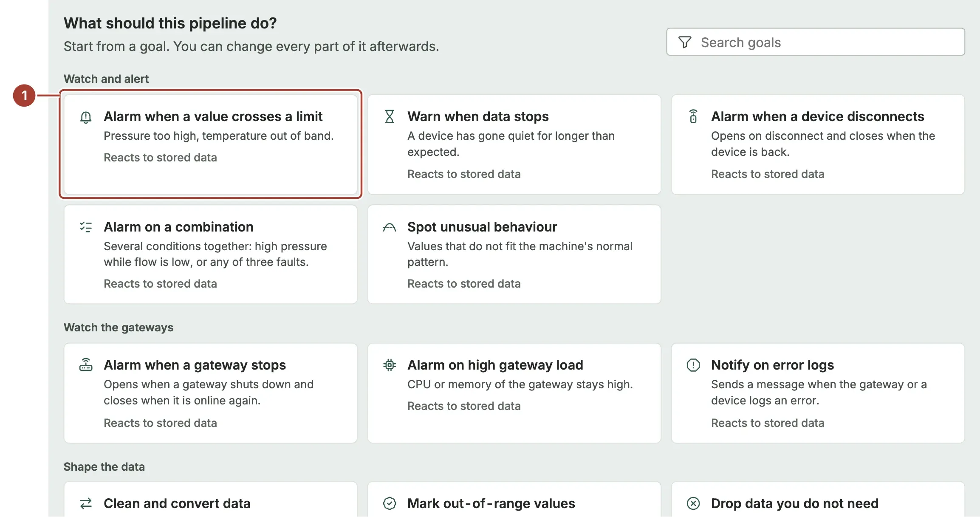Select the Spot unusual behaviour card title
Screen dimensions: 980x517
[x=482, y=227]
